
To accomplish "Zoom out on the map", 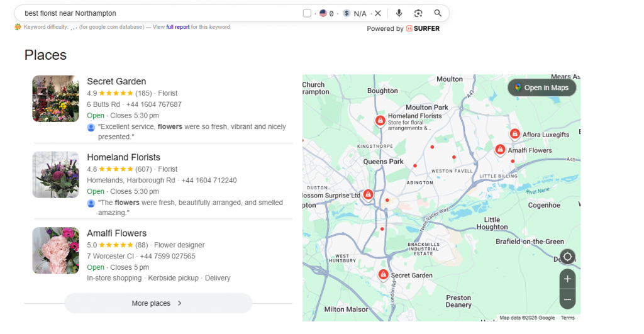I will click(x=567, y=299).
